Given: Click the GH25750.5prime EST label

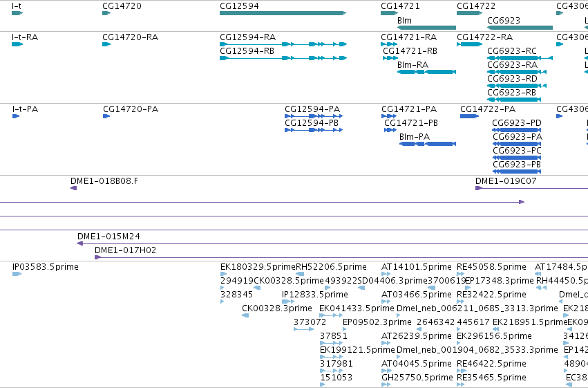Looking at the screenshot, I should pos(417,378).
